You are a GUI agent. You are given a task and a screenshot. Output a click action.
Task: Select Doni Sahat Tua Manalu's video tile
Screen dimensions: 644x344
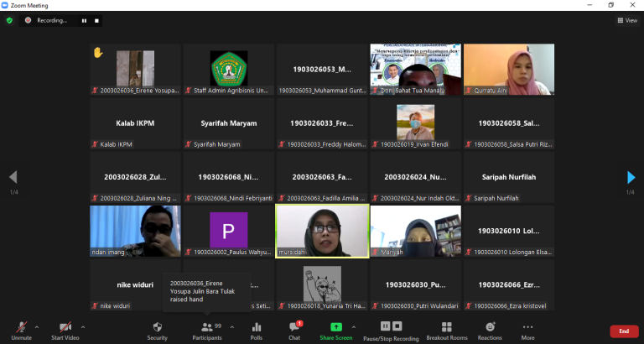(416, 70)
